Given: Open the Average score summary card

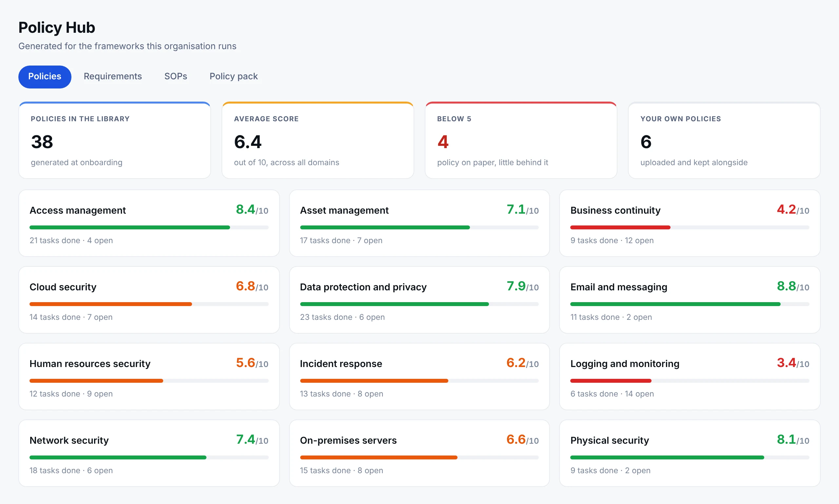Looking at the screenshot, I should (x=318, y=140).
